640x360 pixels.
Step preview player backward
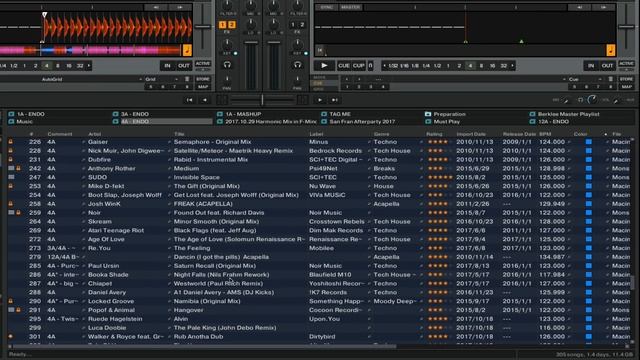205,100
